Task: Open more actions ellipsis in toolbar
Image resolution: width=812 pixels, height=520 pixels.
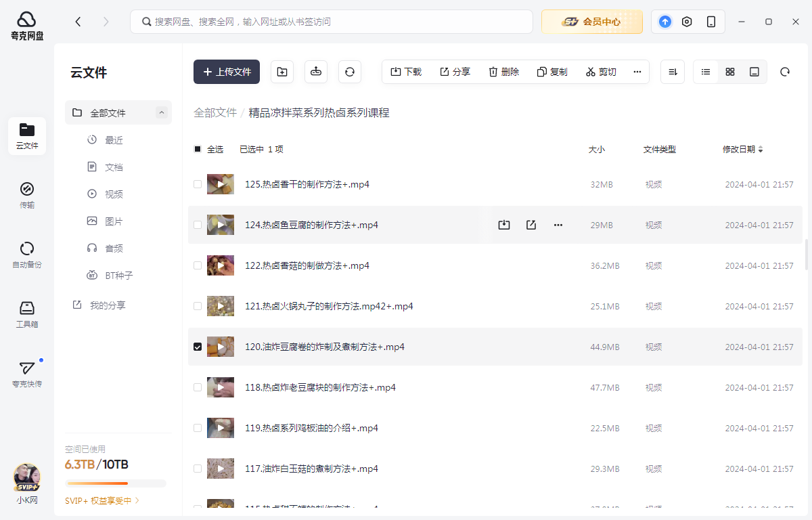Action: tap(637, 72)
